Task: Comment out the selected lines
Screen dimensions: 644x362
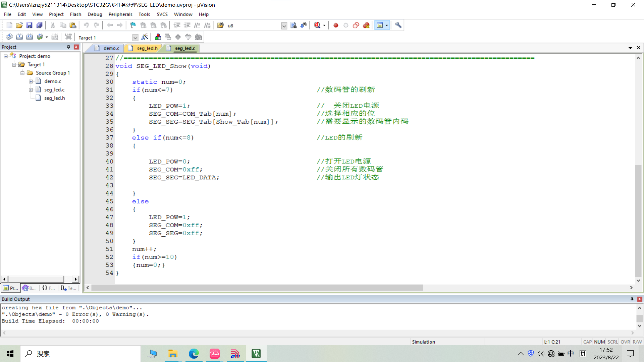Action: (197, 25)
